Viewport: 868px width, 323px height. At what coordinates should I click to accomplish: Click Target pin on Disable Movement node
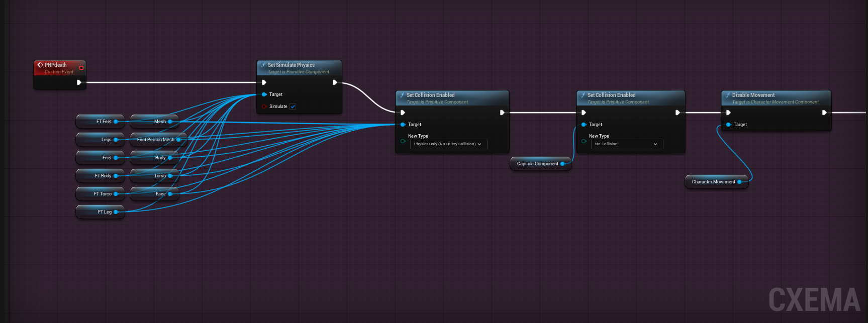[728, 125]
